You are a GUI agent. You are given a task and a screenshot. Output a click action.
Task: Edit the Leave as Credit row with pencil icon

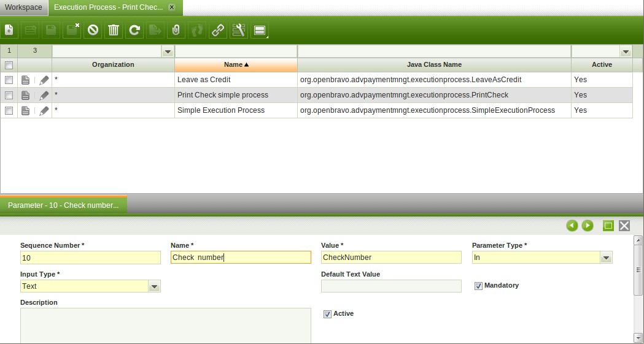tap(44, 80)
